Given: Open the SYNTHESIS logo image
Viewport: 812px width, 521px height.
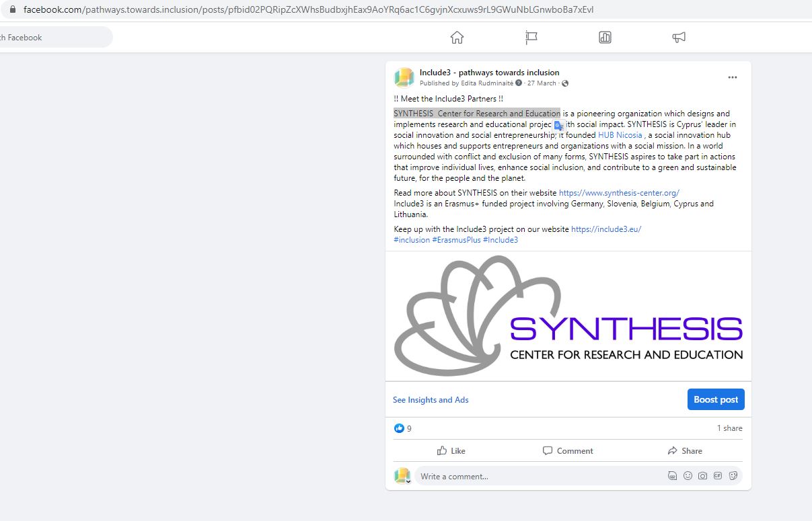Looking at the screenshot, I should [568, 316].
